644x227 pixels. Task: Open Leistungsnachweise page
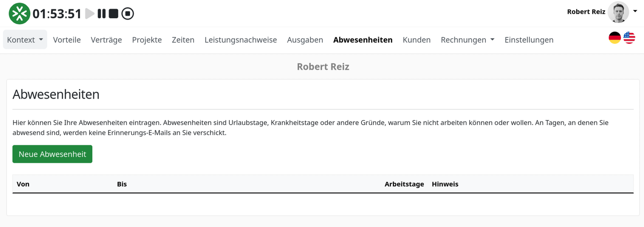pos(241,40)
